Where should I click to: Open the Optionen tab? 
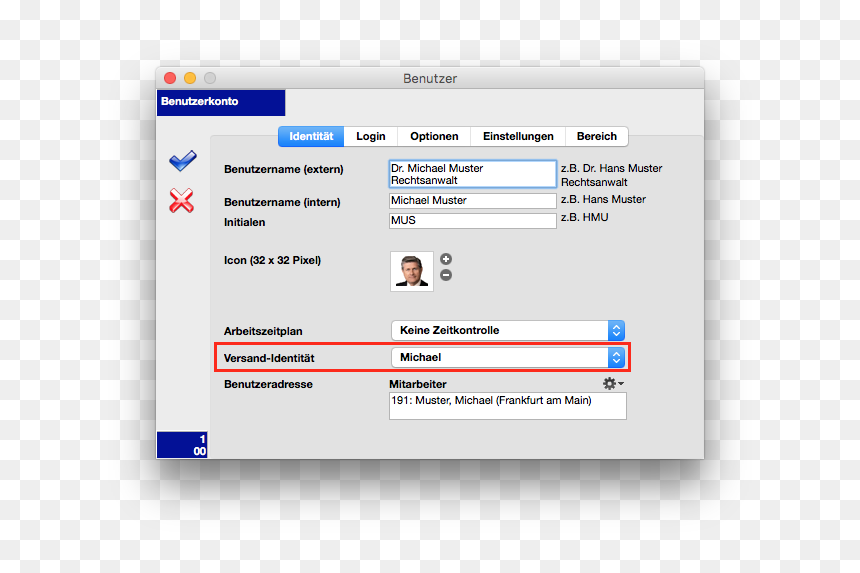tap(434, 136)
